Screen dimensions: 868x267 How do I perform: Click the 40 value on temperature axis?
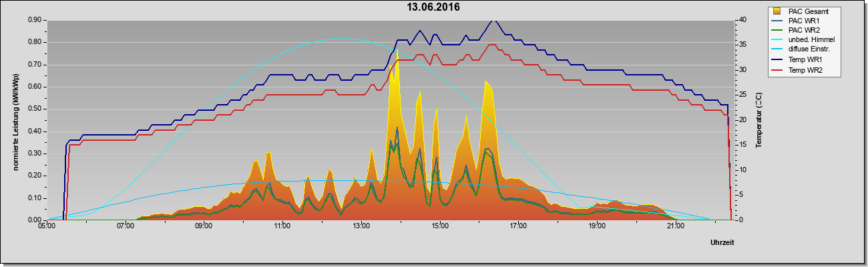coord(734,20)
